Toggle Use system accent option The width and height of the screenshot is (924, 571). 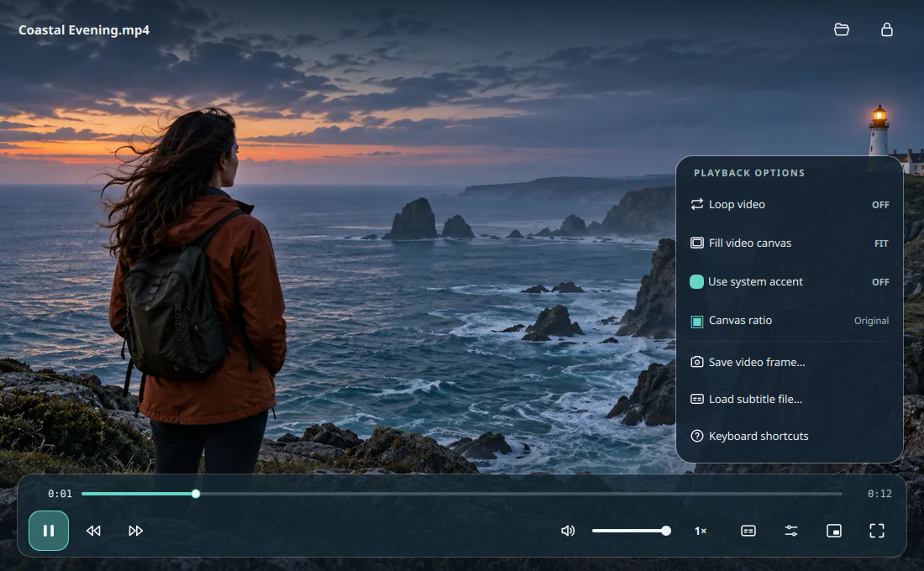(x=790, y=281)
